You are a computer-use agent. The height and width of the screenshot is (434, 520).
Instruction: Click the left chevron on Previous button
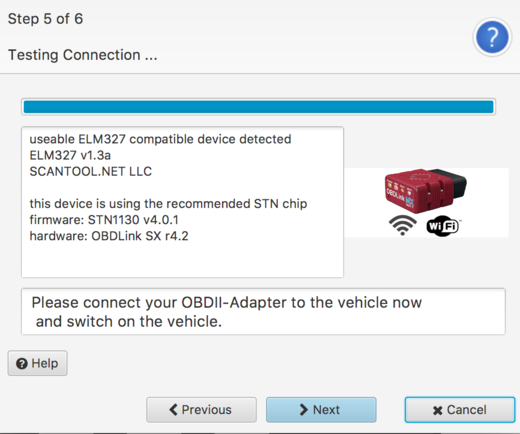click(173, 409)
